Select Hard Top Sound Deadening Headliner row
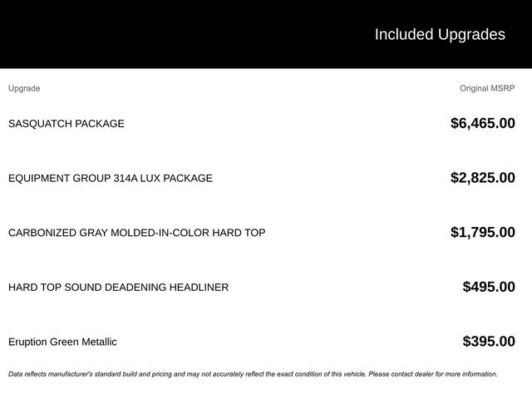This screenshot has width=532, height=399. 118,288
